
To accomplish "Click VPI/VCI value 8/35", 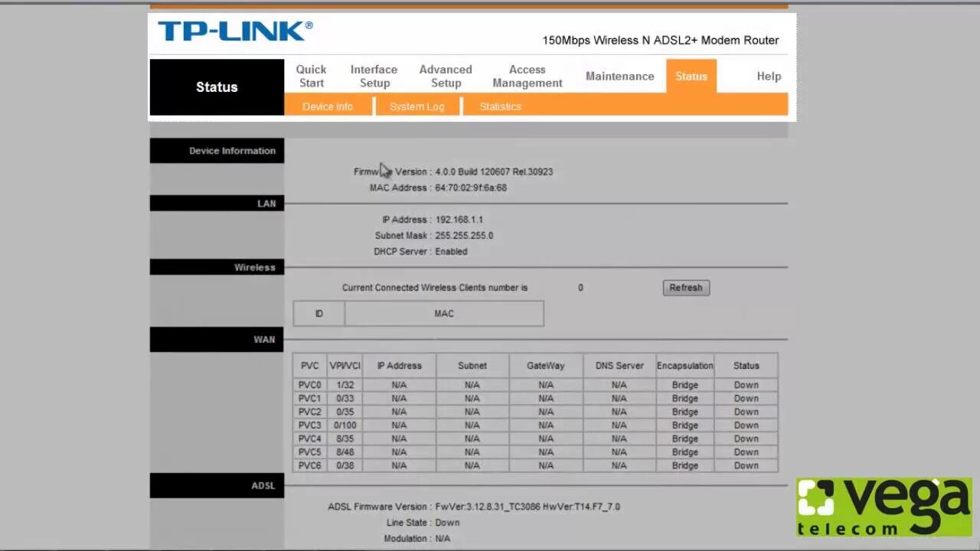I will (345, 439).
